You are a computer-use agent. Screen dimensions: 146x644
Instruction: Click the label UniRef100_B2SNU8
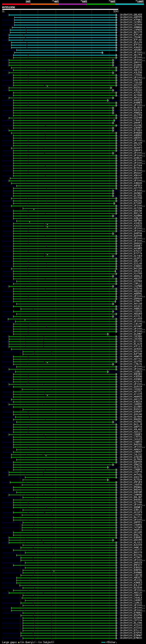131,618
